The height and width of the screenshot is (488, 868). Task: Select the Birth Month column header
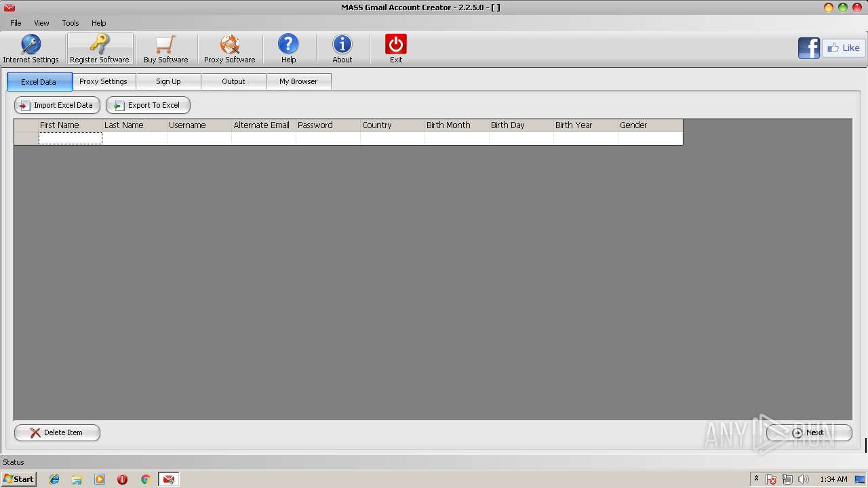pos(457,125)
